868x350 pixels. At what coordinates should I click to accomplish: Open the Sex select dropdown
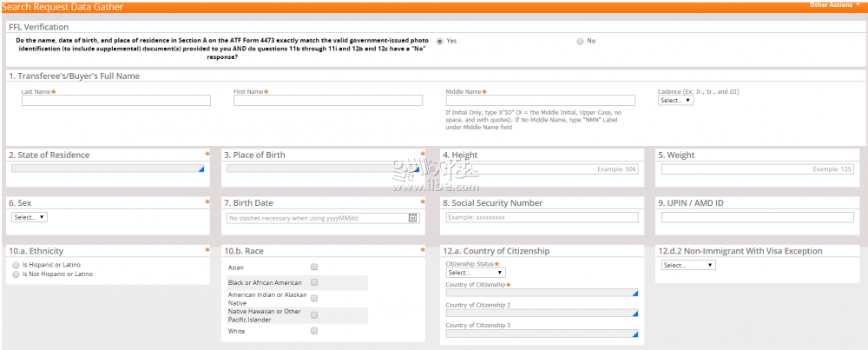tap(30, 217)
